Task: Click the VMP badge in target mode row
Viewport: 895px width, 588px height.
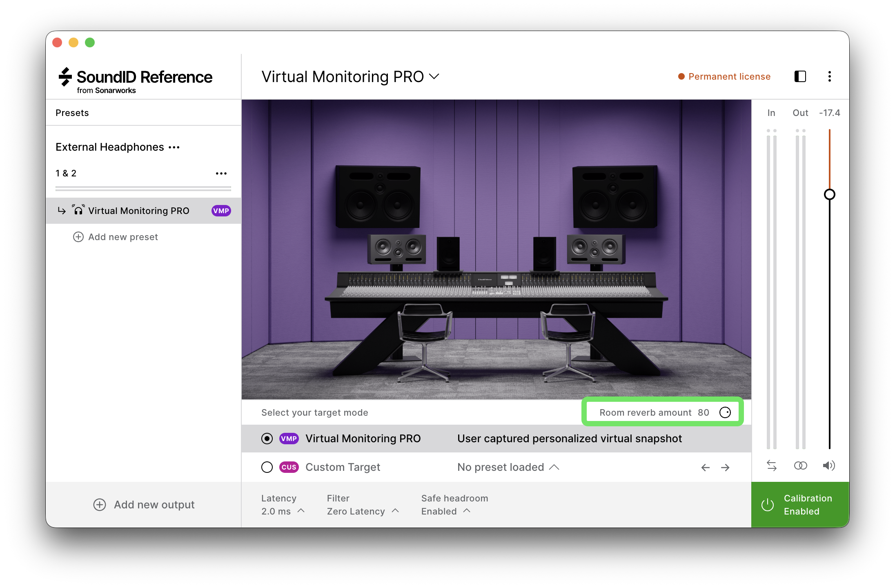Action: pyautogui.click(x=289, y=439)
